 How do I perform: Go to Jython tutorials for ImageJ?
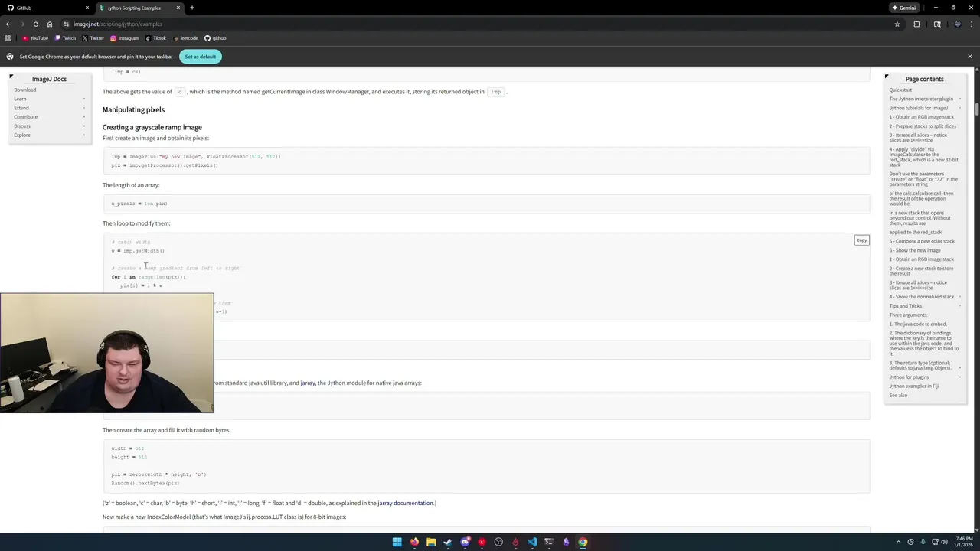[x=919, y=108]
